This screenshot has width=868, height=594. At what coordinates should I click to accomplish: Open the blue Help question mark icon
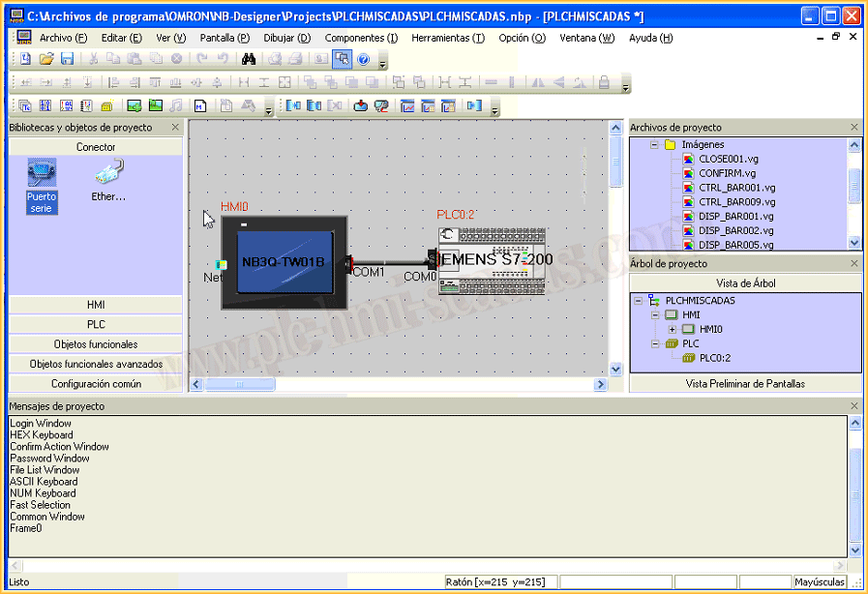(x=363, y=59)
